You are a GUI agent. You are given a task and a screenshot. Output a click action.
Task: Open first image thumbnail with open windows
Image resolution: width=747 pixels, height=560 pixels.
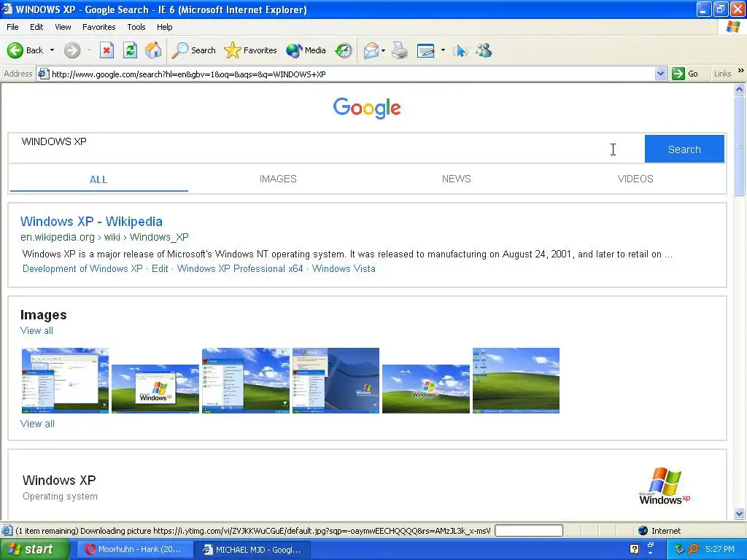coord(65,381)
